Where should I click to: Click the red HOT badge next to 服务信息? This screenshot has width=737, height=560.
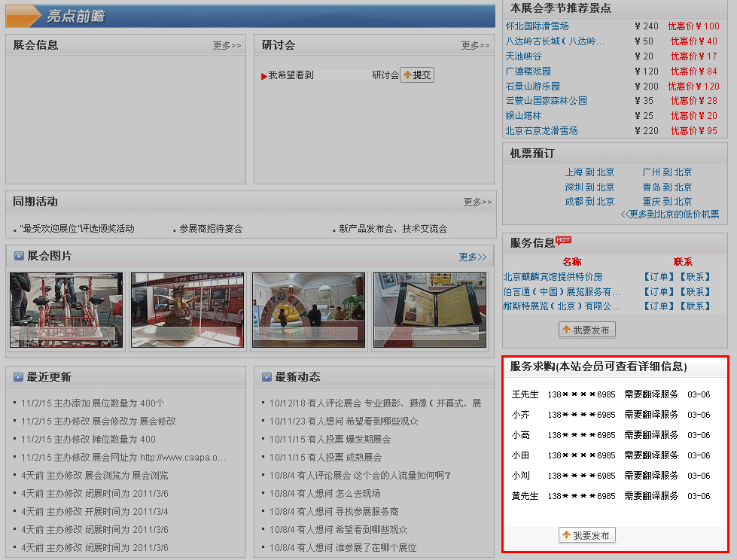563,240
